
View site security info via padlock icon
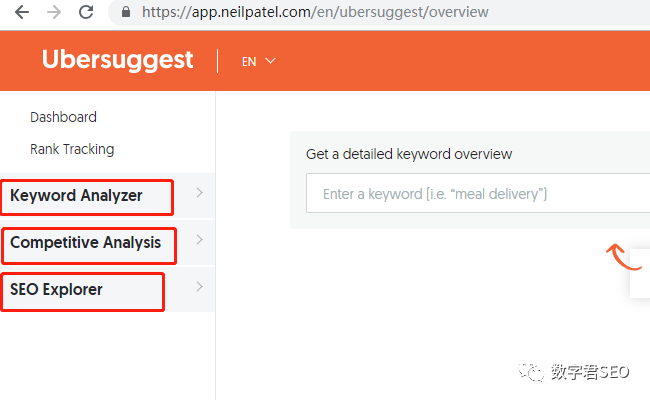[x=126, y=12]
